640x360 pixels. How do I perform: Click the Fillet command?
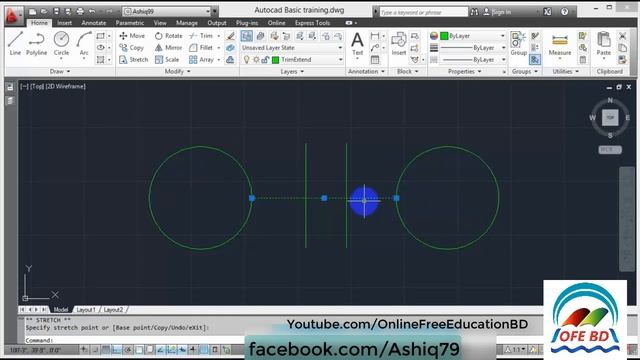pyautogui.click(x=201, y=48)
